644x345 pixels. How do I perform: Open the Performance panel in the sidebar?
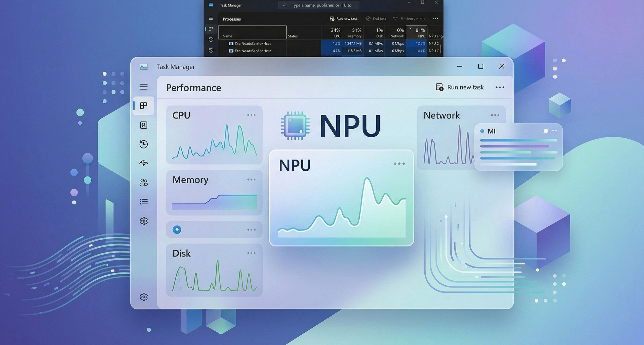144,106
